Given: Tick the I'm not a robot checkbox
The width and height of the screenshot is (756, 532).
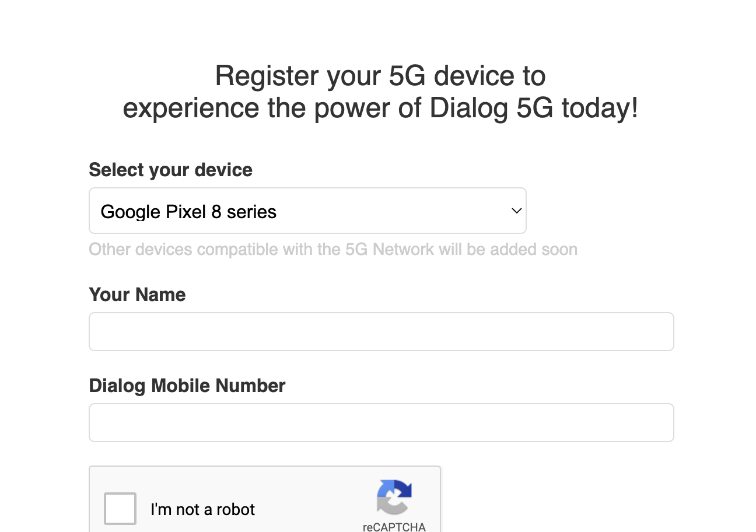Looking at the screenshot, I should click(120, 509).
